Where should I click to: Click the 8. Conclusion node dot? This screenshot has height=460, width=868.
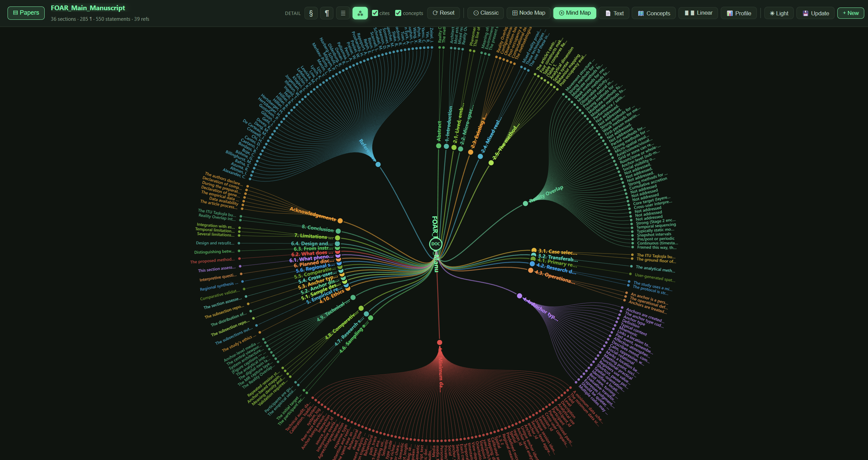(338, 231)
